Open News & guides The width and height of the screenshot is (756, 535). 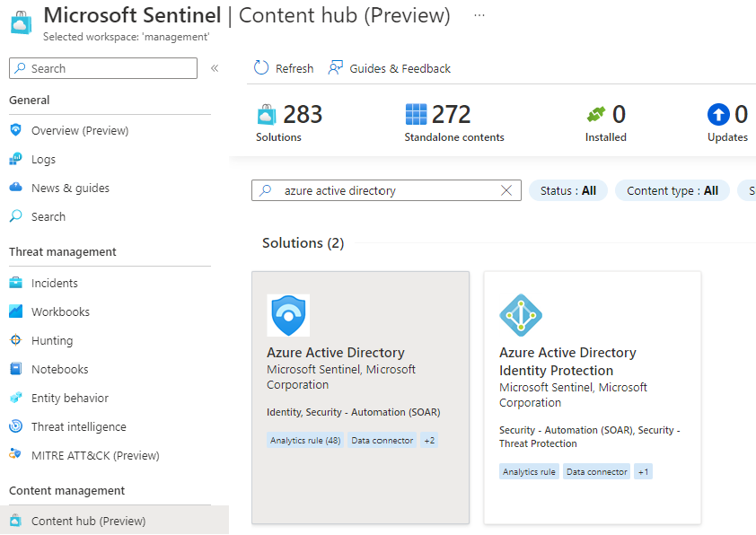click(x=70, y=188)
